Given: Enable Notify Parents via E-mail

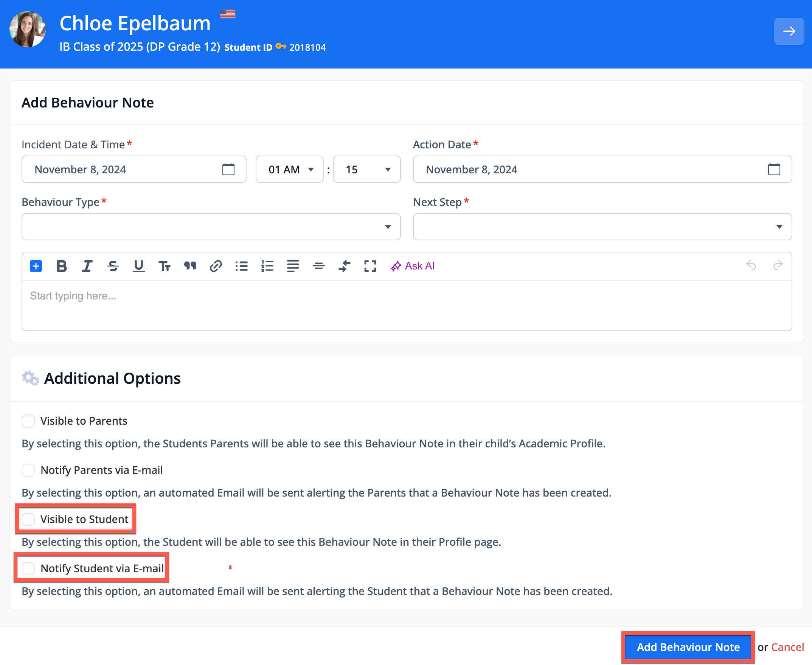Looking at the screenshot, I should 28,470.
